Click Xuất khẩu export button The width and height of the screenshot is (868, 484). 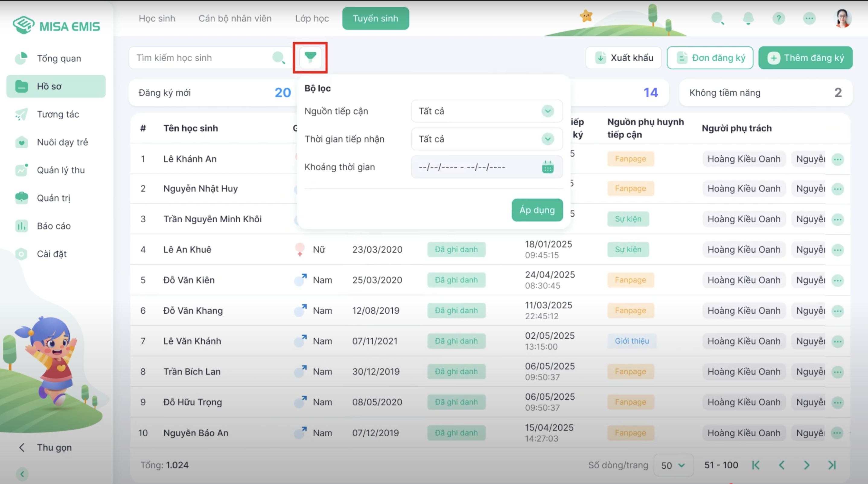pyautogui.click(x=624, y=58)
